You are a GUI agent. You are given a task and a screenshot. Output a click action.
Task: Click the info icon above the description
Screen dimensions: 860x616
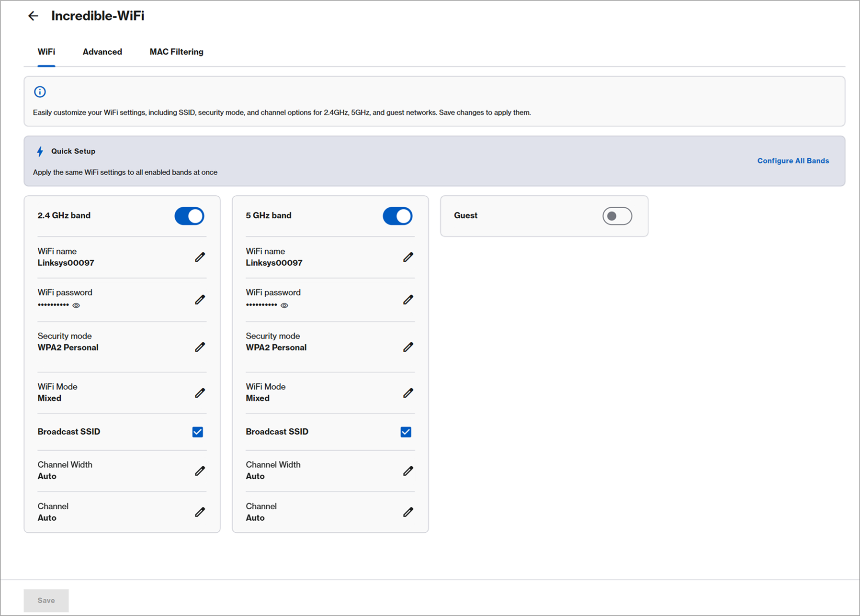[40, 91]
